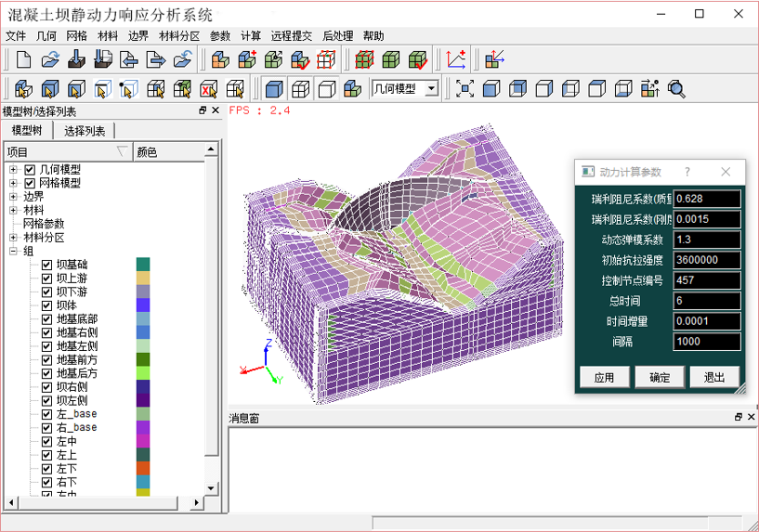This screenshot has height=532, width=759.
Task: Click the 总时间 input field
Action: click(x=707, y=301)
